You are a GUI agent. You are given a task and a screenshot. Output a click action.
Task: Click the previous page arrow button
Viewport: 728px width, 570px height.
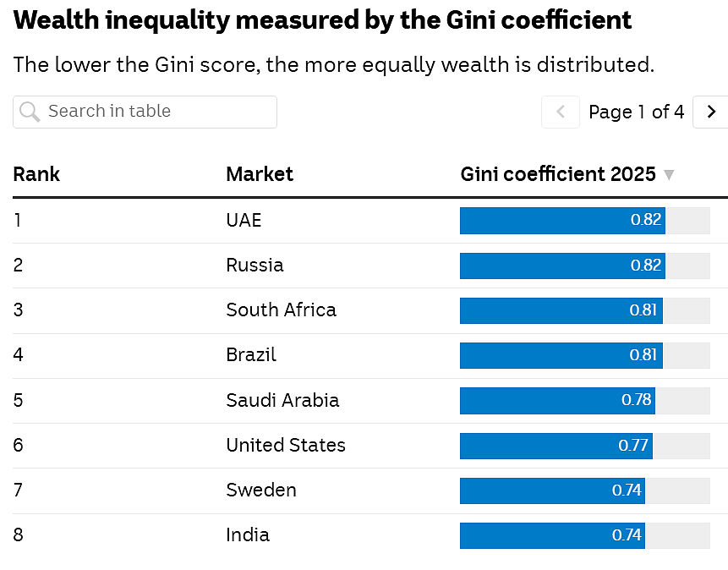[561, 112]
